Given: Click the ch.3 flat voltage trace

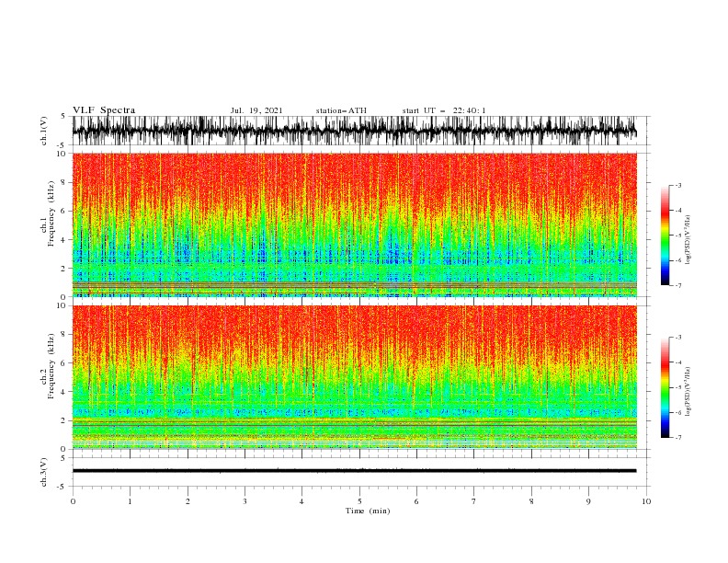Looking at the screenshot, I should tap(354, 471).
